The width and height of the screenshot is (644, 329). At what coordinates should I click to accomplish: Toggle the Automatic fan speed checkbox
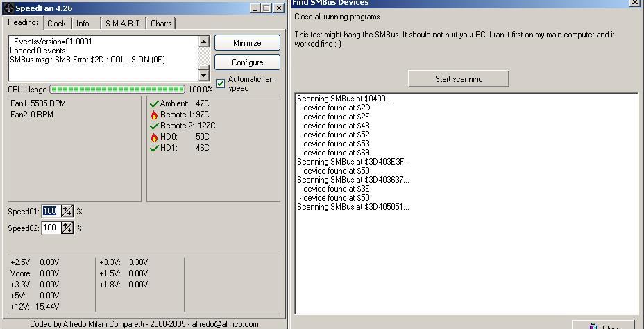[x=221, y=84]
